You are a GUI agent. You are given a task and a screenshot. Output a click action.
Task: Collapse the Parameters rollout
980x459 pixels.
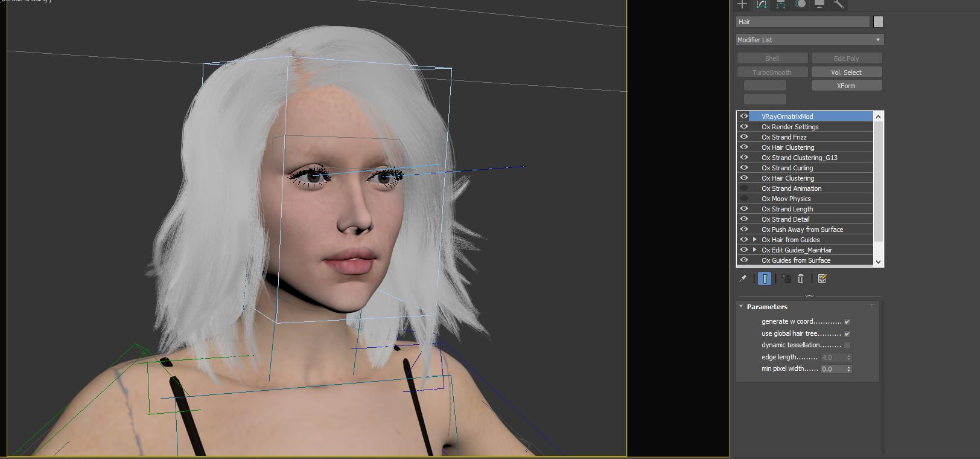click(x=741, y=307)
